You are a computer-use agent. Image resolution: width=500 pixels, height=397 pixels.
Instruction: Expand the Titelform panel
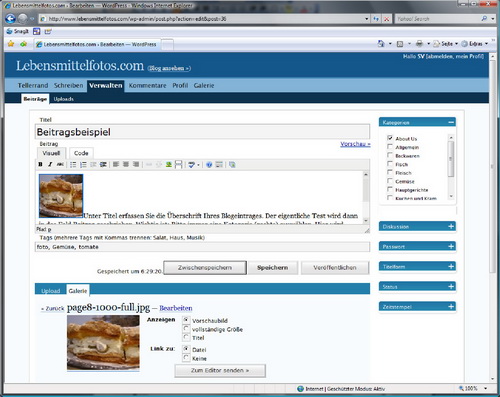click(x=451, y=266)
